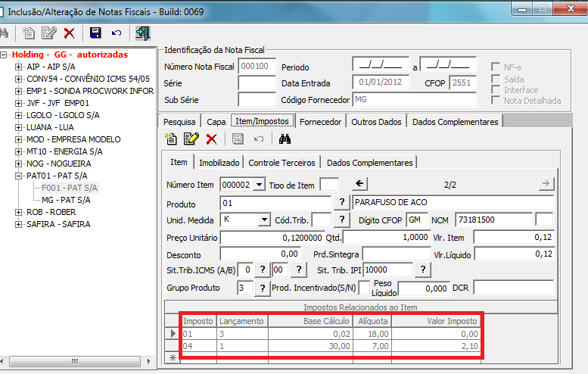The width and height of the screenshot is (588, 374).
Task: Toggle the NF-e checkbox
Action: (x=496, y=67)
